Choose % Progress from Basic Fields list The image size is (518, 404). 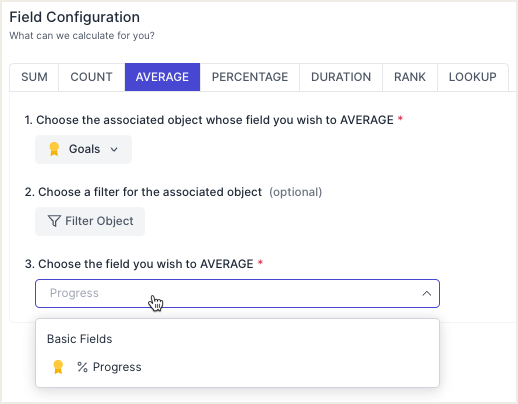[x=237, y=367]
